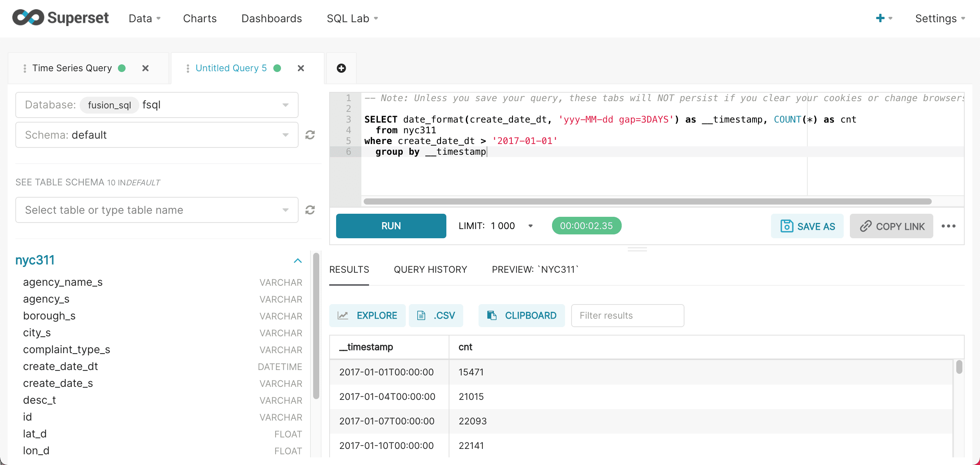The image size is (980, 465).
Task: Click the SQL editor horizontal scrollbar
Action: tap(647, 201)
